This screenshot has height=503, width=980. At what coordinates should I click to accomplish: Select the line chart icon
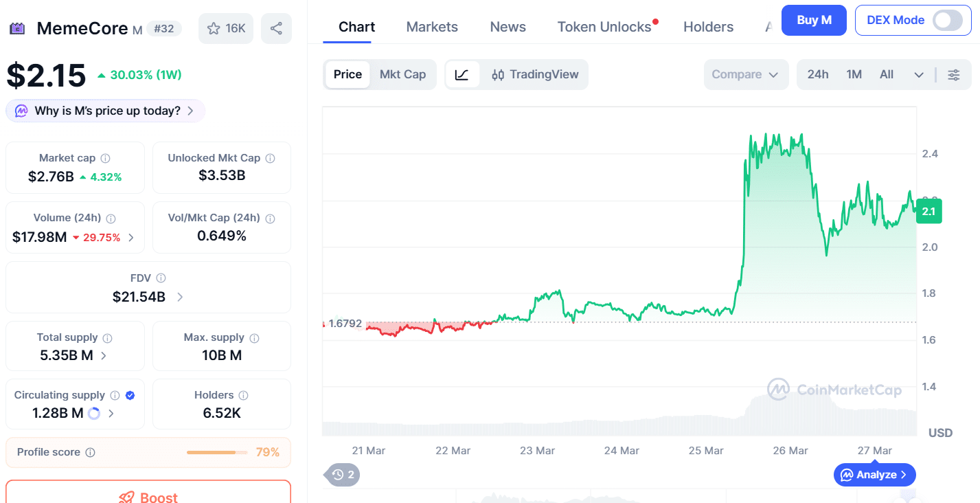[462, 74]
